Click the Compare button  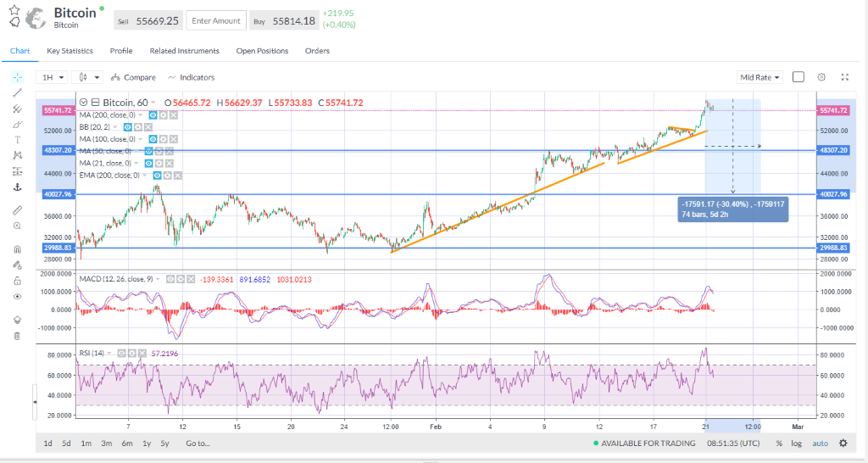pos(133,77)
